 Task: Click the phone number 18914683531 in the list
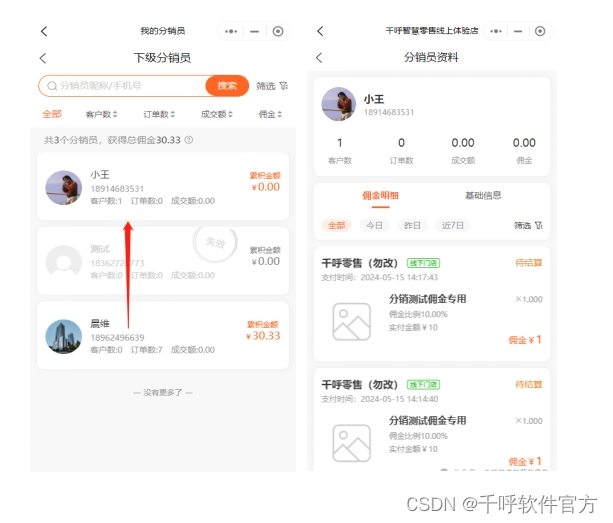tap(117, 189)
